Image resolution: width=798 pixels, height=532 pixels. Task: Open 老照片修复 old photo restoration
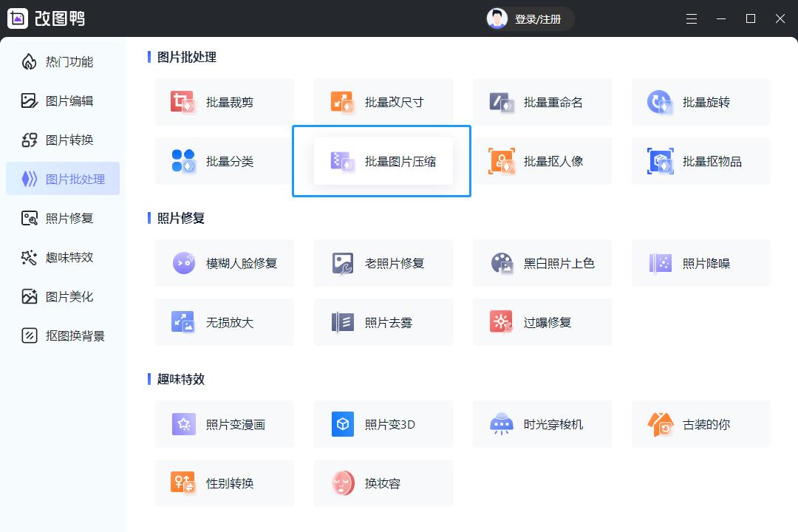(x=383, y=263)
